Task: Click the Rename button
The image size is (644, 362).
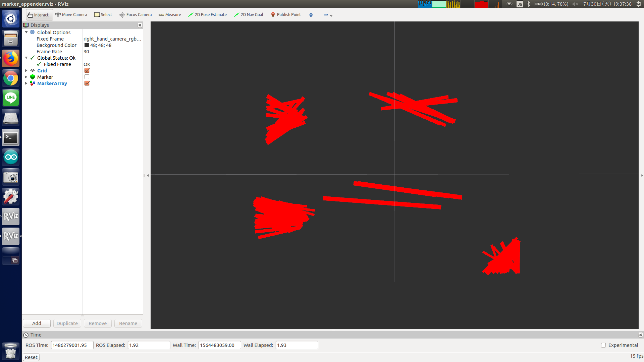Action: 128,323
